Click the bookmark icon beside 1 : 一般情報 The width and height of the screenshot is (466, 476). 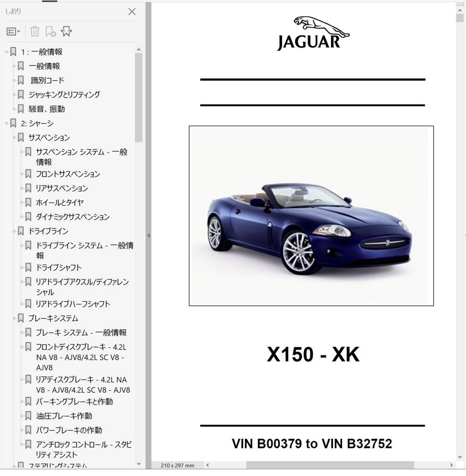13,52
